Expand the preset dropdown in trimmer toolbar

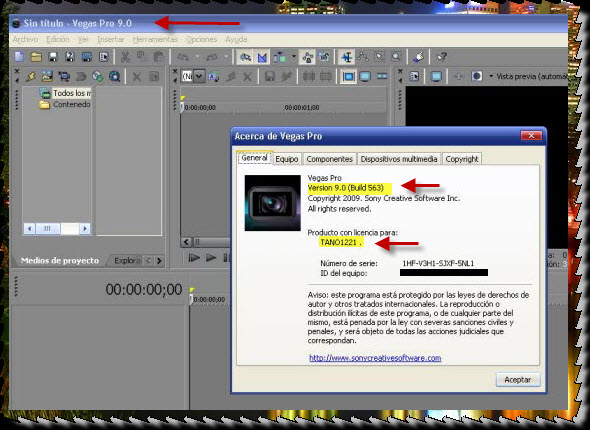click(x=199, y=76)
